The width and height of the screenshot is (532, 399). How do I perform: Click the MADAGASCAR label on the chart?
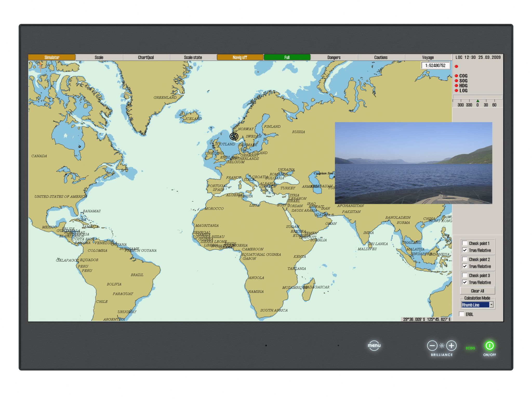(316, 287)
